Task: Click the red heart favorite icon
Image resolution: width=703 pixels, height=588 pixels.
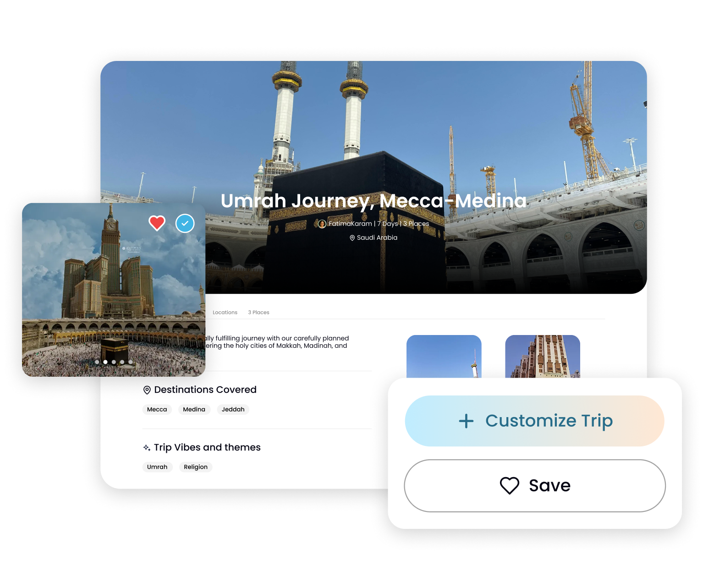Action: tap(157, 223)
